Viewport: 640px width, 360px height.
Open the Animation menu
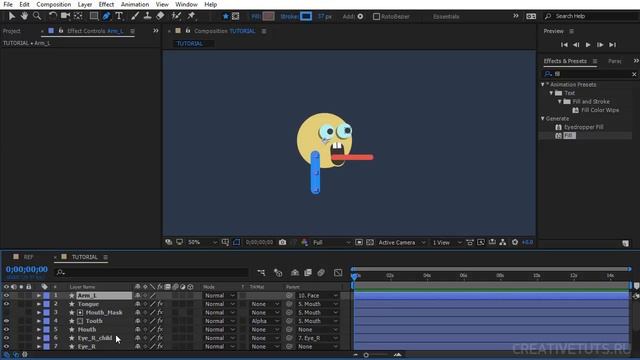pos(135,4)
